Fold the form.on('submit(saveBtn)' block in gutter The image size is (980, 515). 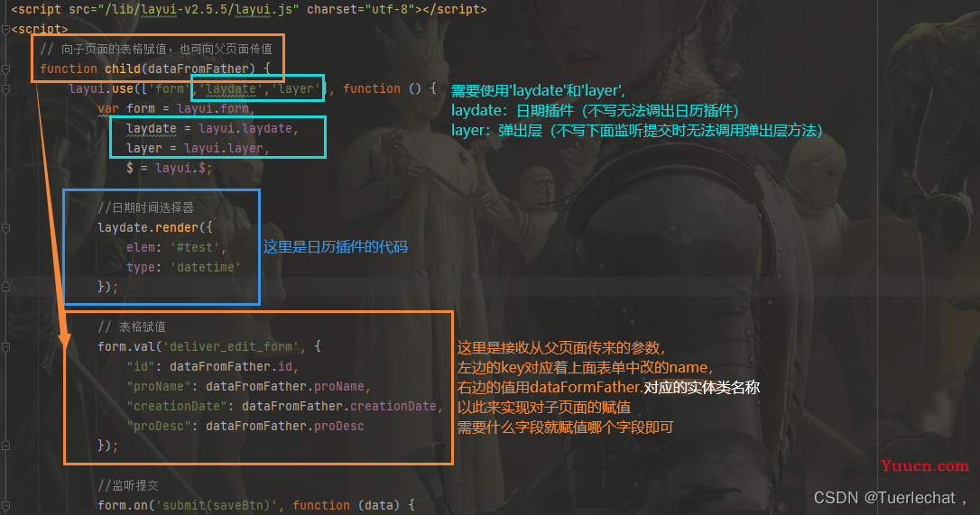(x=5, y=505)
